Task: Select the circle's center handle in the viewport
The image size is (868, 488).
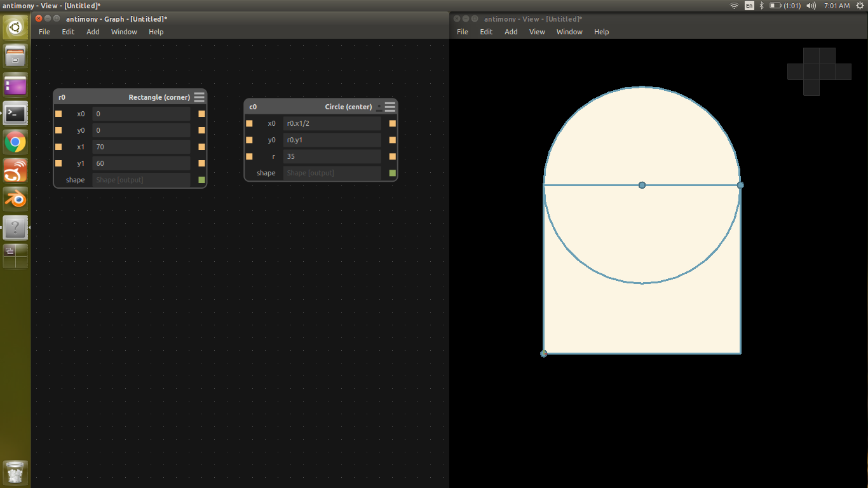Action: (x=642, y=185)
